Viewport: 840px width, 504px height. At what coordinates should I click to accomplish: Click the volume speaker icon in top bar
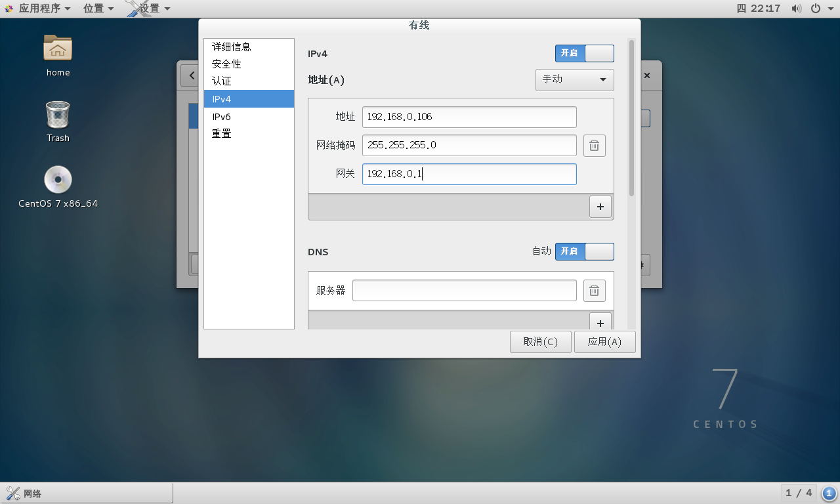(x=796, y=9)
